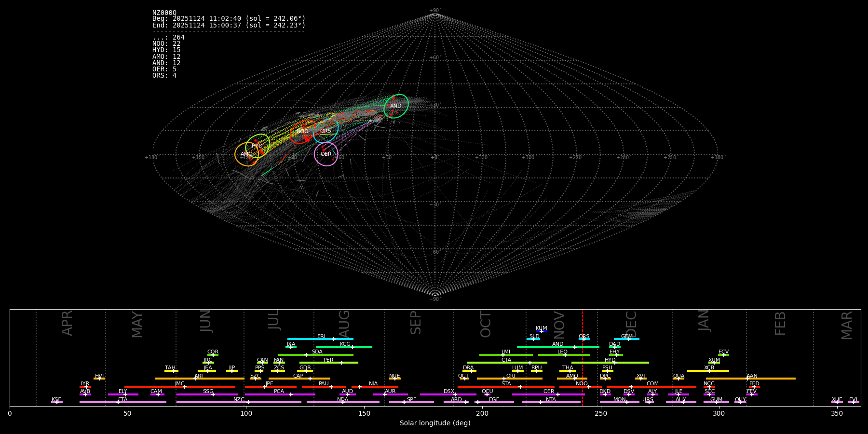
Task: Click the APR month label in the timeline
Action: pos(67,323)
